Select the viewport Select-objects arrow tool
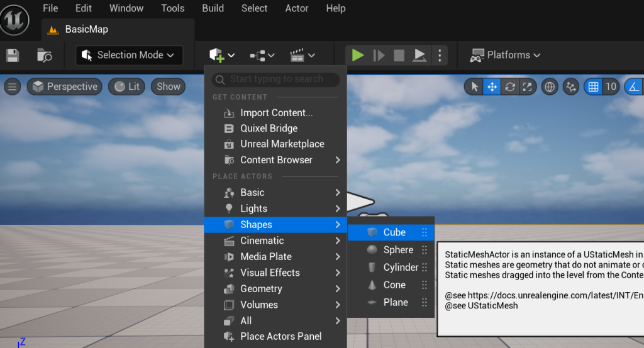 (474, 87)
